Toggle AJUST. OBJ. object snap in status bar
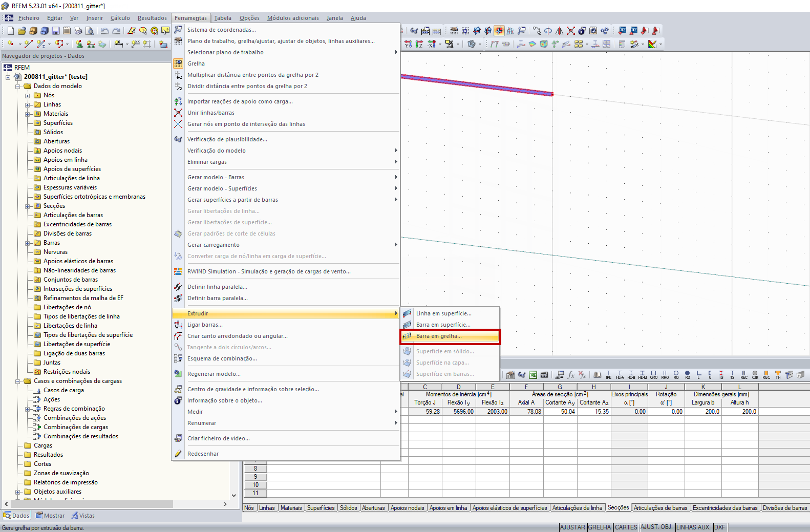 point(657,527)
